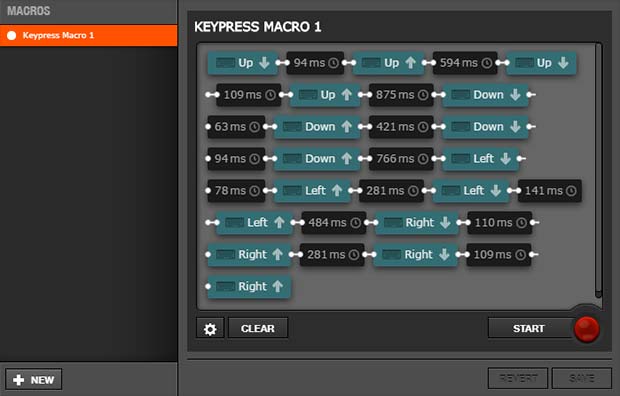This screenshot has width=620, height=396.
Task: Select the Right release block after 110 ms
Action: 250,255
